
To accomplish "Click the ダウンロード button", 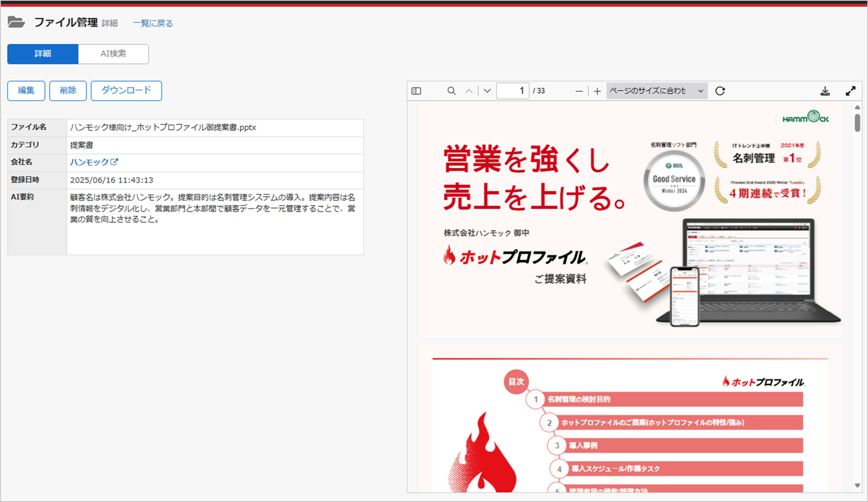I will tap(126, 91).
